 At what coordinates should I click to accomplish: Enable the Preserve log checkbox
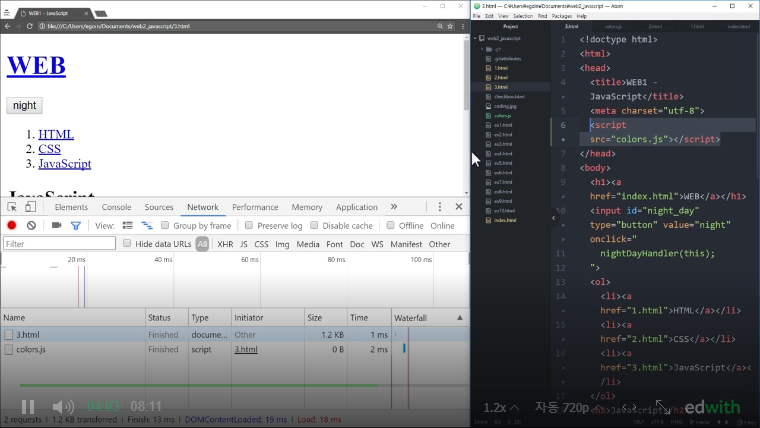[249, 225]
